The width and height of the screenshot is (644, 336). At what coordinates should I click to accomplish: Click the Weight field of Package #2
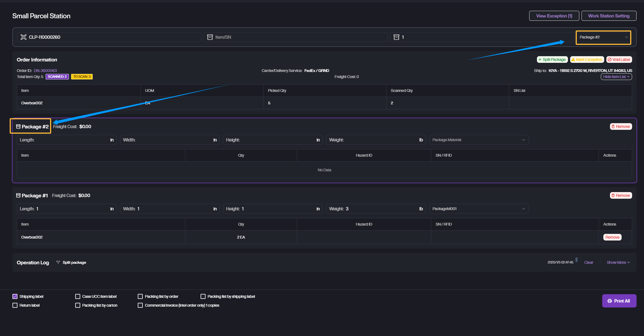381,140
